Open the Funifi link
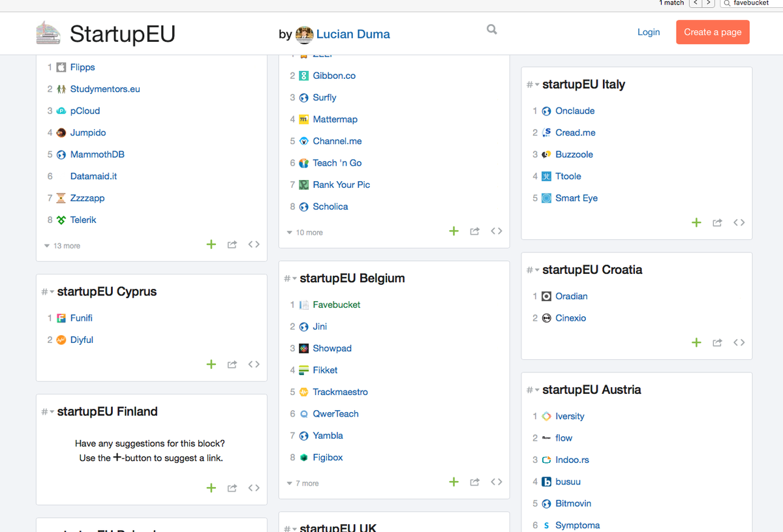The image size is (783, 532). click(x=82, y=318)
